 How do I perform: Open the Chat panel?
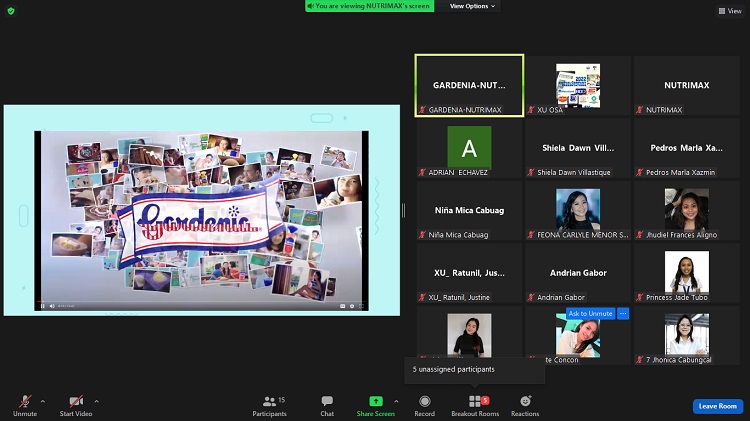coord(327,405)
